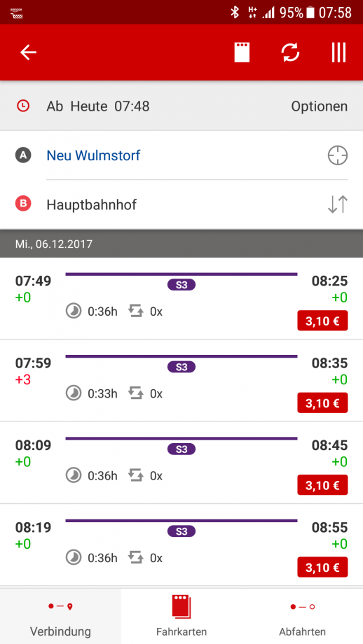Edit departure time Ab Heute 07:48
Image resolution: width=363 pixels, height=644 pixels.
click(x=98, y=106)
